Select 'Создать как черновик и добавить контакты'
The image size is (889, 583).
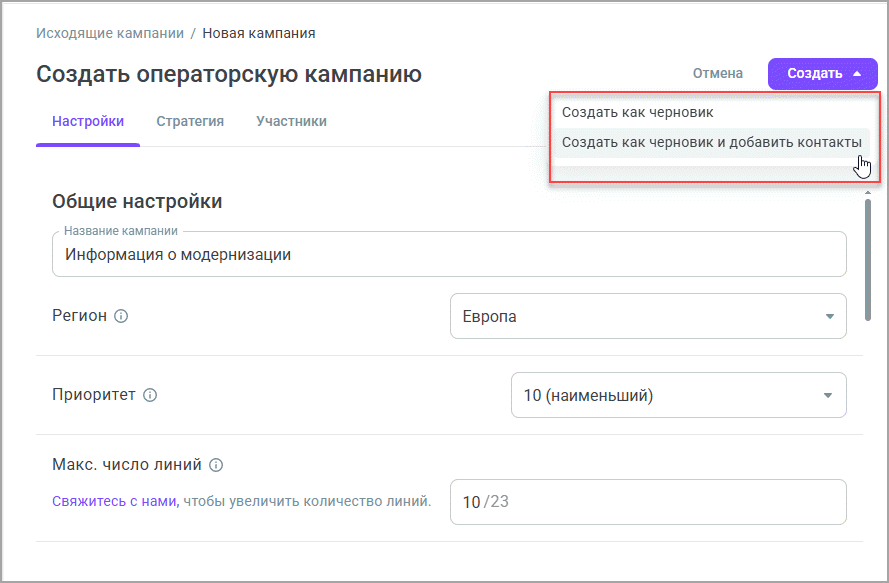point(711,143)
